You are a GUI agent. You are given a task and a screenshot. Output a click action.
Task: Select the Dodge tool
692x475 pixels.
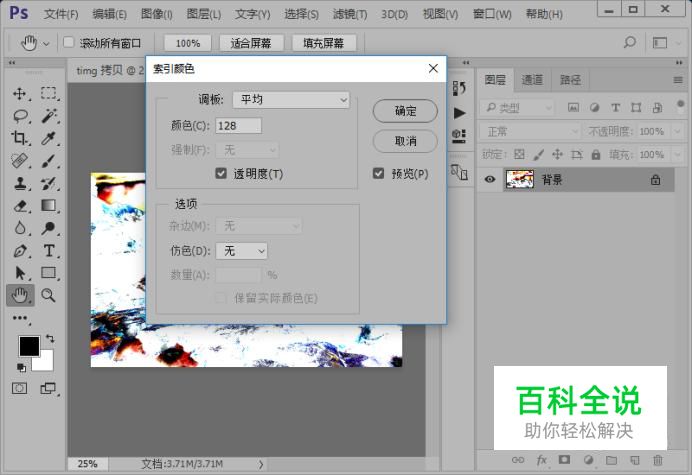pos(49,228)
